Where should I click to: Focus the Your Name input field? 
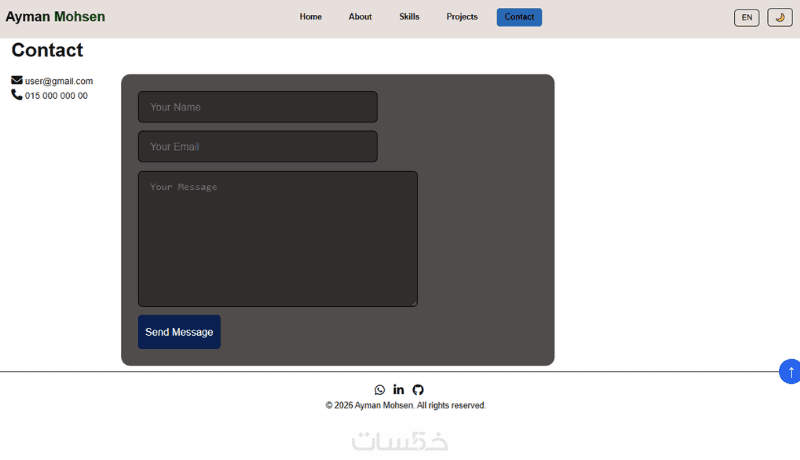[x=258, y=107]
